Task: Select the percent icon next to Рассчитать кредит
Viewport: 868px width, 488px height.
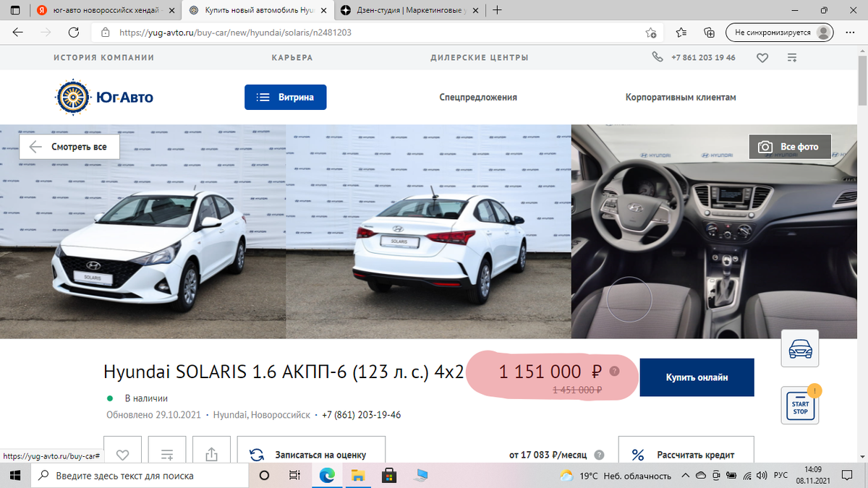Action: (637, 454)
